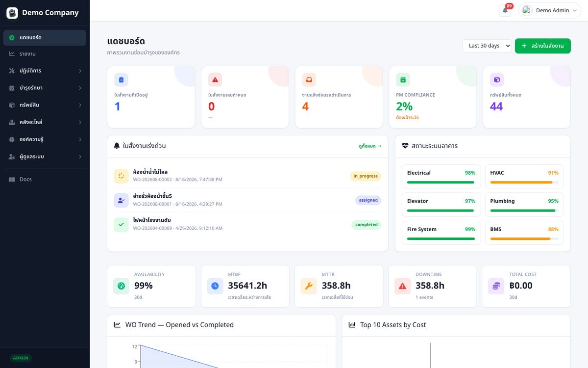Viewport: 588px width, 368px height.
Task: Click the ต้องเฝ้าระวัง warning text
Action: 407,118
